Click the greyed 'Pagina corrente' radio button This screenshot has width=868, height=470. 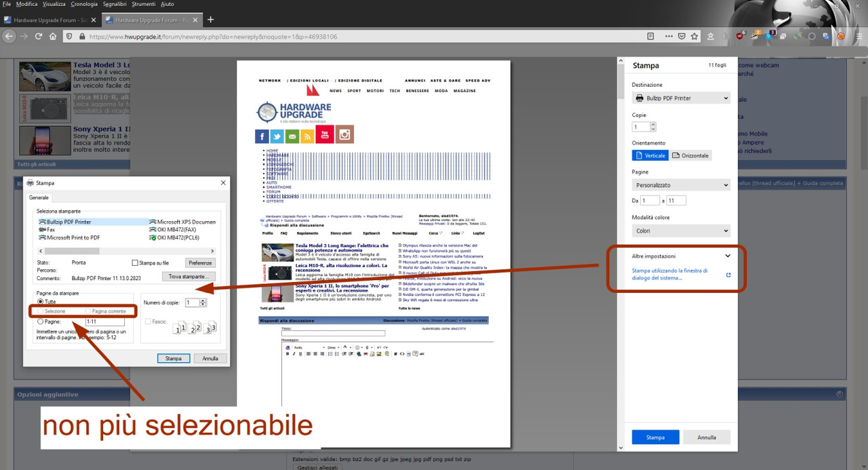pyautogui.click(x=88, y=311)
